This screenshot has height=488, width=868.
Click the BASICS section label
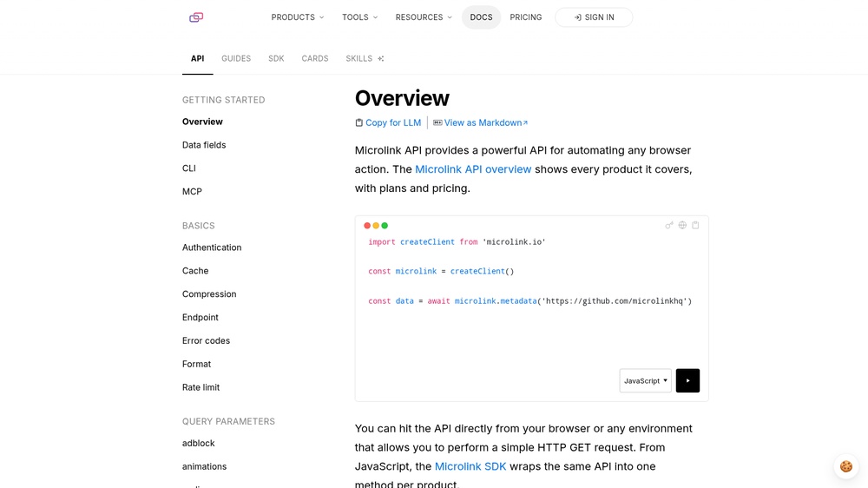[199, 226]
